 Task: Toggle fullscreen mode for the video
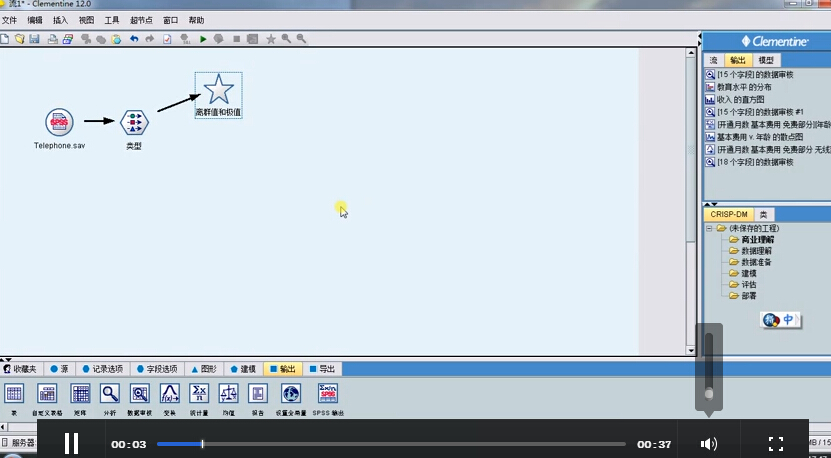pyautogui.click(x=775, y=444)
